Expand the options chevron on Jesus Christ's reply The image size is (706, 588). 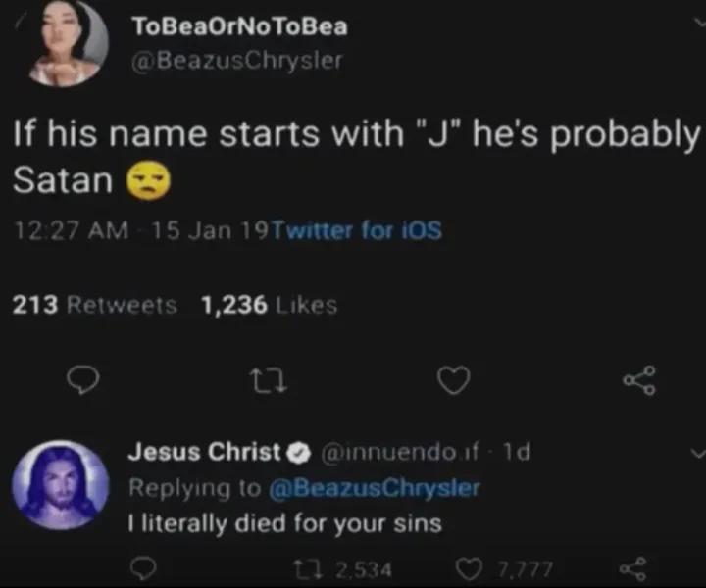(697, 453)
